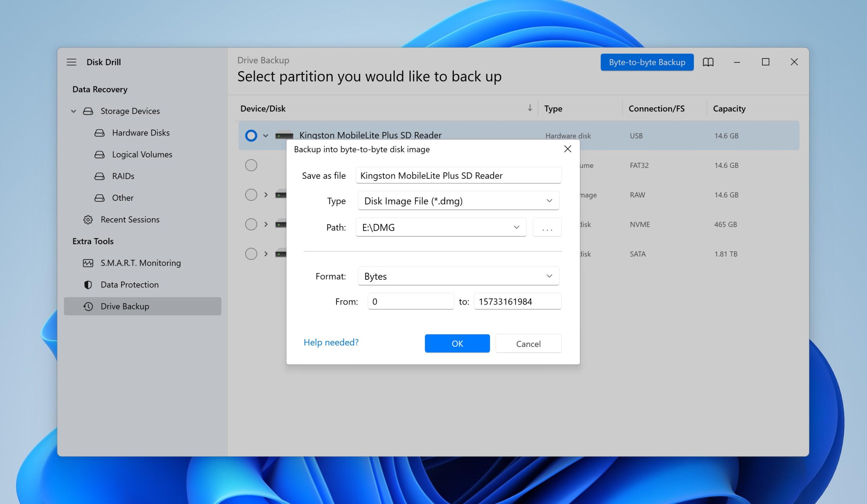Open the Type file format dropdown
Screen dimensions: 867x504
pyautogui.click(x=458, y=200)
